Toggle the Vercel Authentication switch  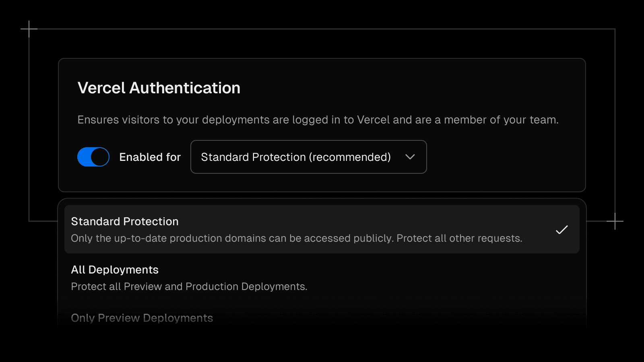tap(93, 157)
